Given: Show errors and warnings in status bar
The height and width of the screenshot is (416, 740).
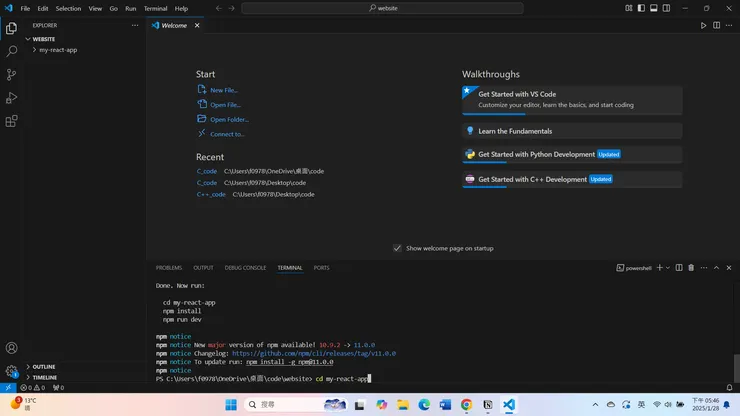Looking at the screenshot, I should coord(33,388).
